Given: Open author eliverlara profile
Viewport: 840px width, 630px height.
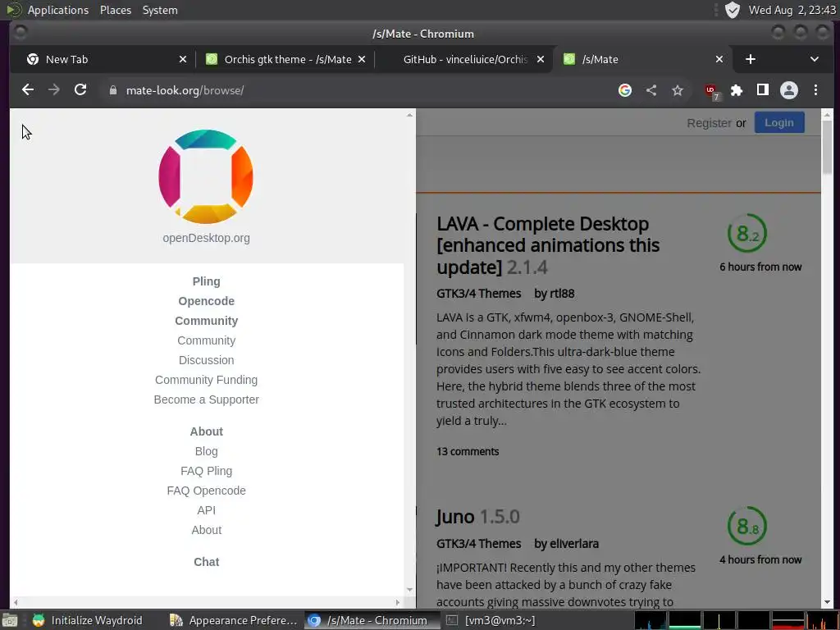Looking at the screenshot, I should click(x=573, y=544).
